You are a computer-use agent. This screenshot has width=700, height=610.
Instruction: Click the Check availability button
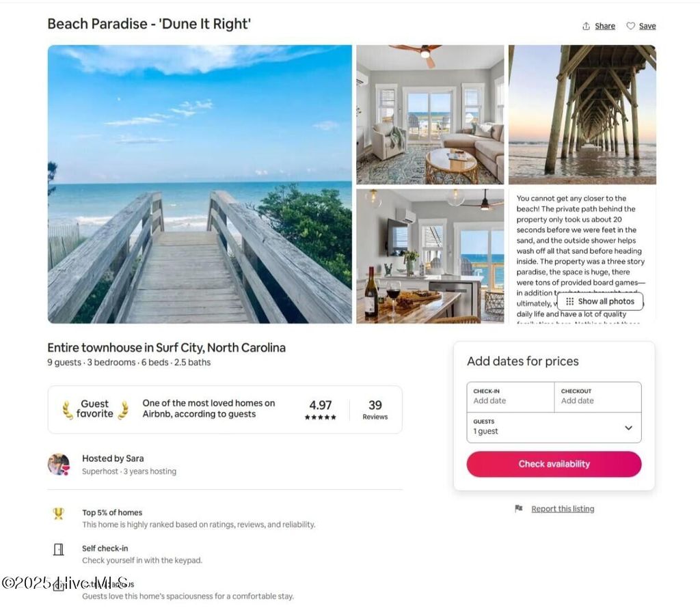554,464
